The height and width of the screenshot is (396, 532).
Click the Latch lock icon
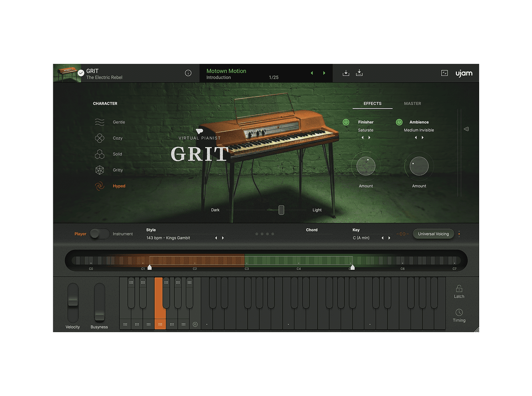pos(459,289)
